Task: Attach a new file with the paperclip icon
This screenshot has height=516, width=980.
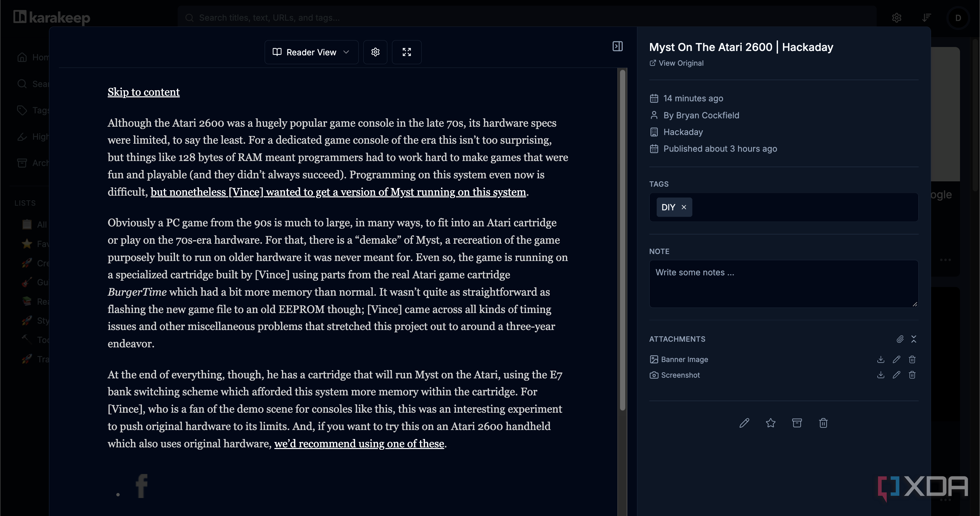Action: tap(900, 339)
